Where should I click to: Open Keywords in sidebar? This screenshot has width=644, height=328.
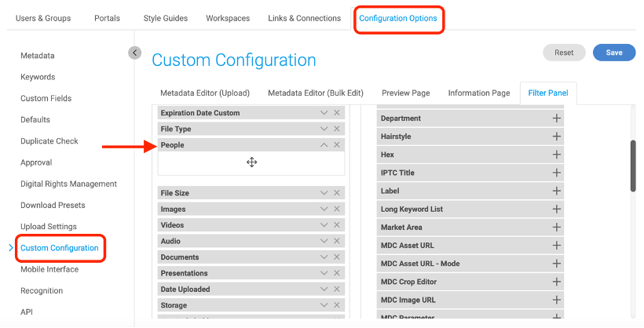coord(38,77)
